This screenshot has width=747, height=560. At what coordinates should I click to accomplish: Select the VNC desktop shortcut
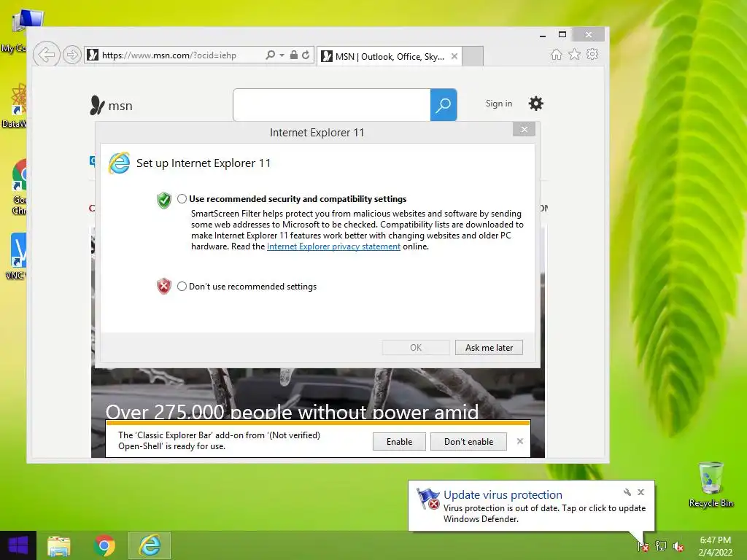pos(17,256)
